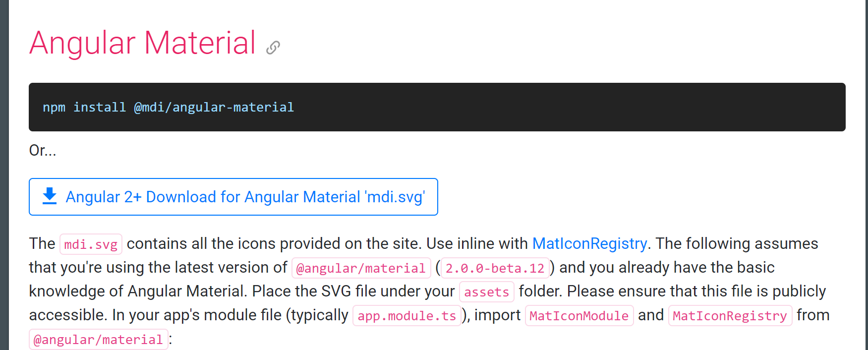Select the app.module.ts filename chip
Screen dimensions: 868x350
coord(406,316)
